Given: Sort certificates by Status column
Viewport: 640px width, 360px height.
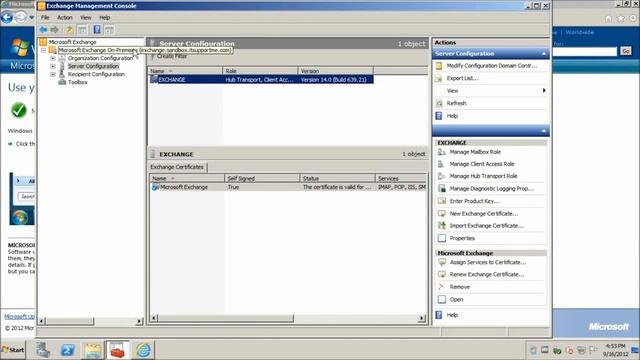Looking at the screenshot, I should pos(337,179).
